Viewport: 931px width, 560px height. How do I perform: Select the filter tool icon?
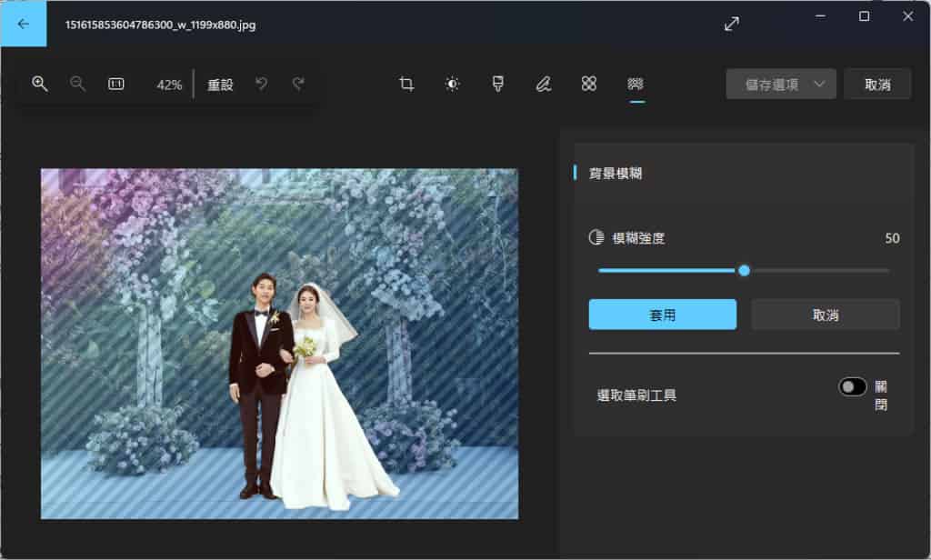(x=498, y=84)
